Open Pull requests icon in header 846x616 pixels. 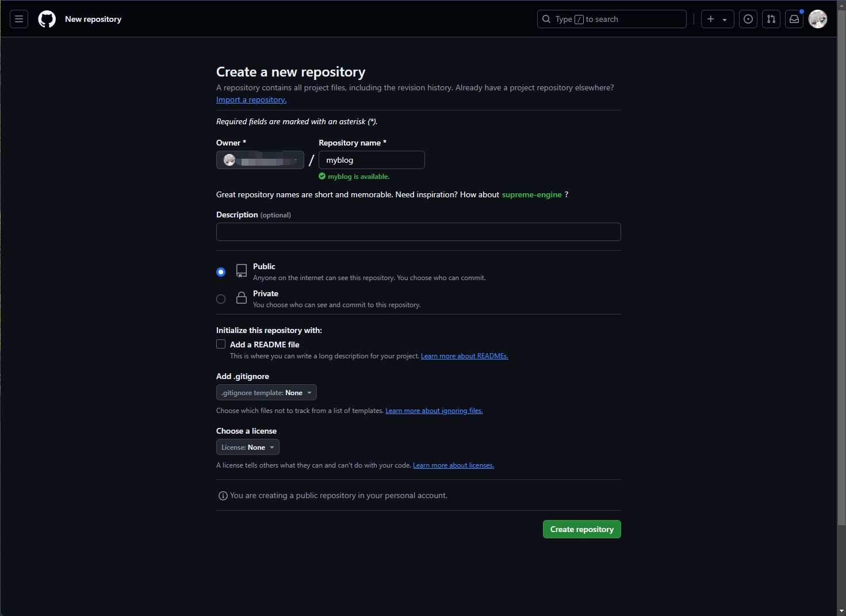[x=771, y=19]
